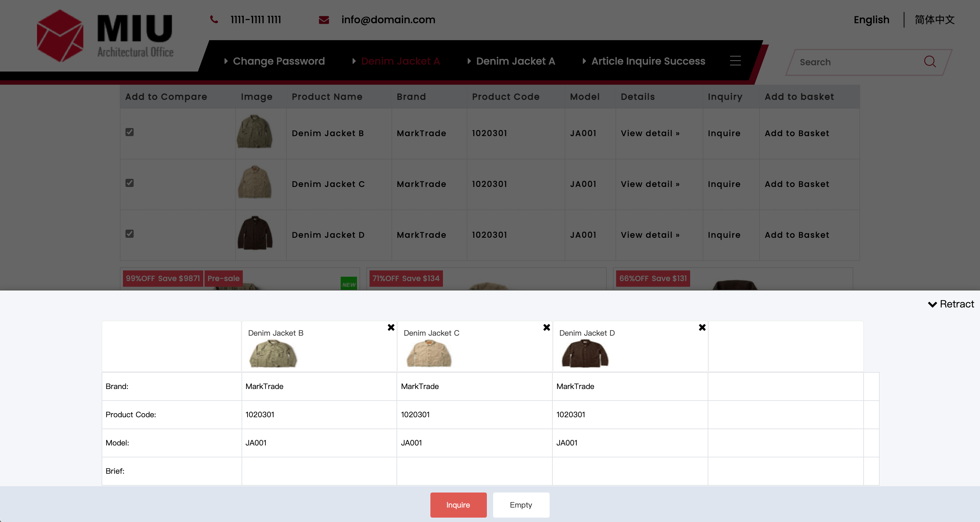Open the highlighted red Denim Jacket A menu
The height and width of the screenshot is (522, 980).
(400, 61)
